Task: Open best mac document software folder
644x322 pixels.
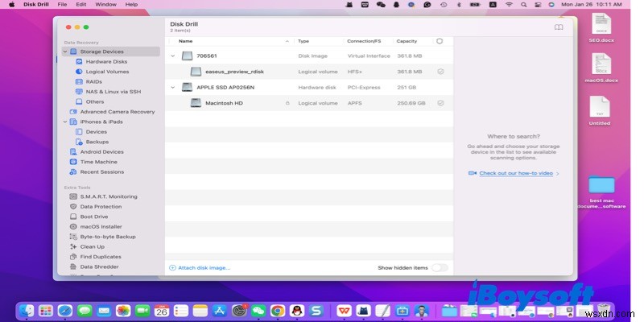Action: (601, 192)
